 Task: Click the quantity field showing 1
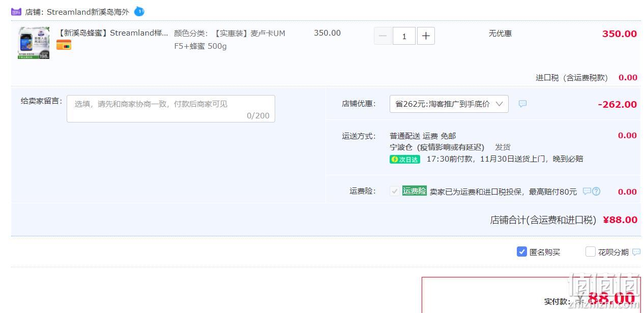point(404,36)
